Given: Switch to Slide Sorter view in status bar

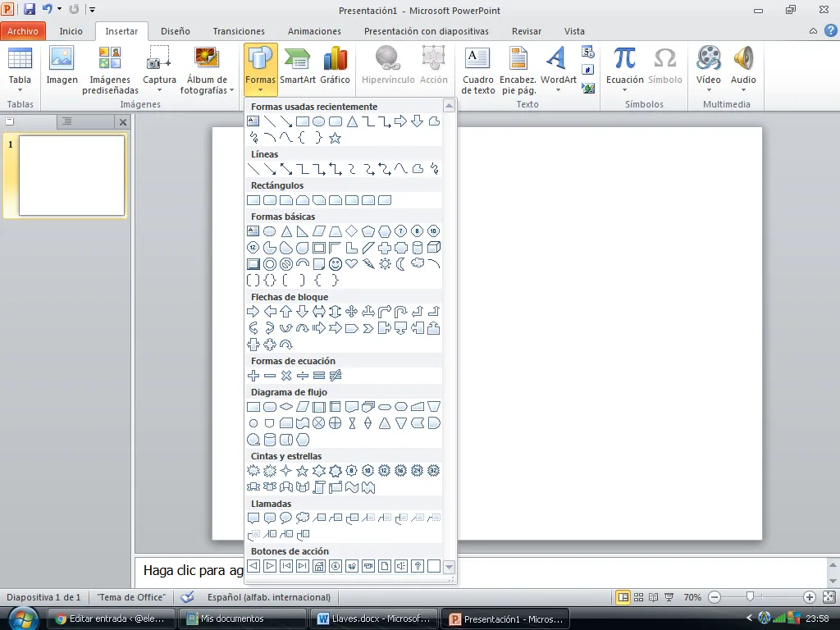Looking at the screenshot, I should point(638,597).
